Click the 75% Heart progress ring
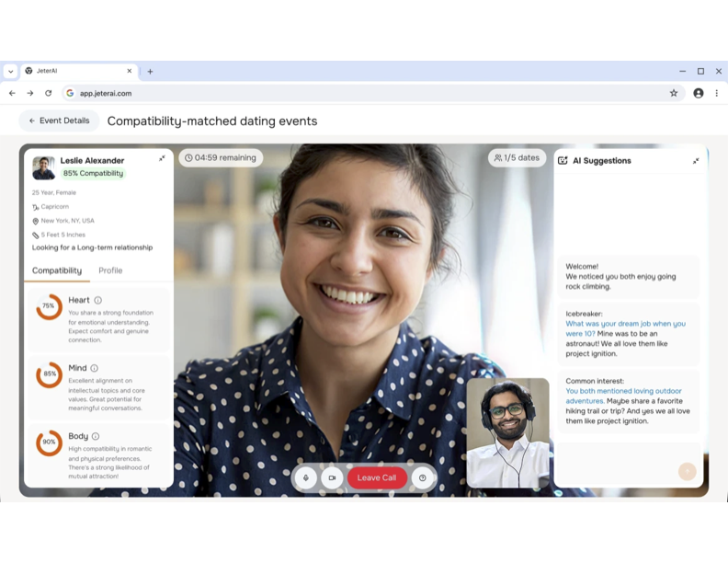The image size is (728, 563). (49, 306)
